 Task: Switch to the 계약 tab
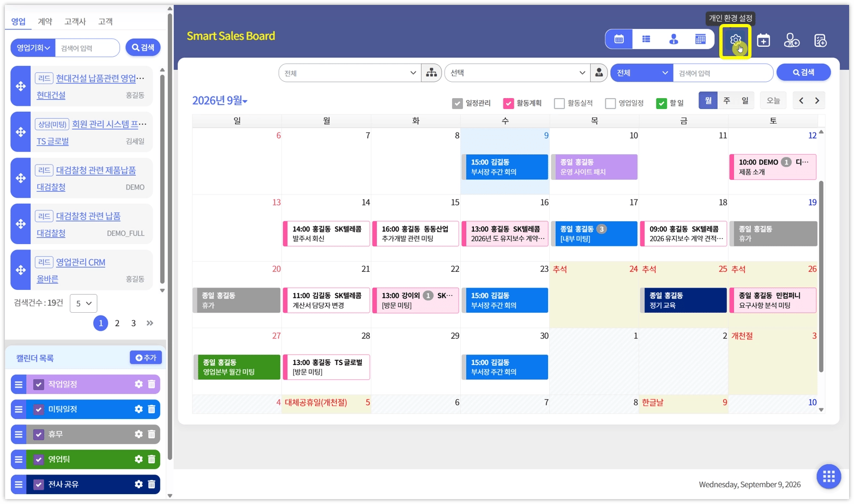click(45, 21)
